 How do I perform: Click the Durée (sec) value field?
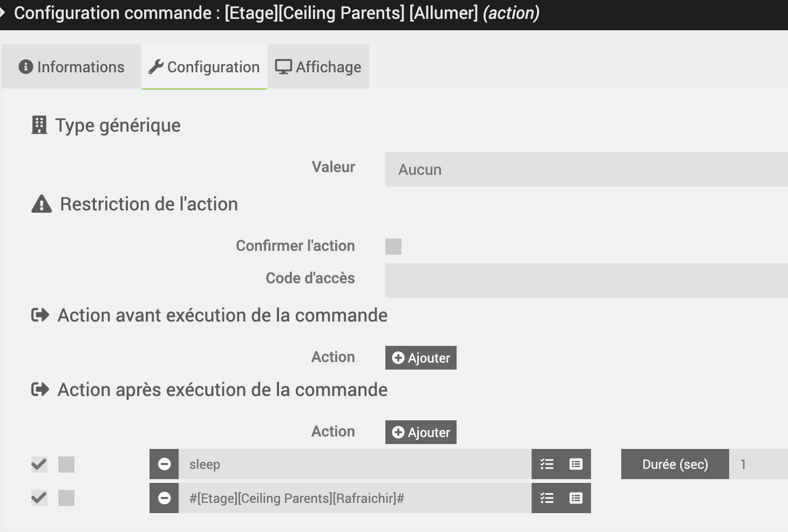click(758, 464)
